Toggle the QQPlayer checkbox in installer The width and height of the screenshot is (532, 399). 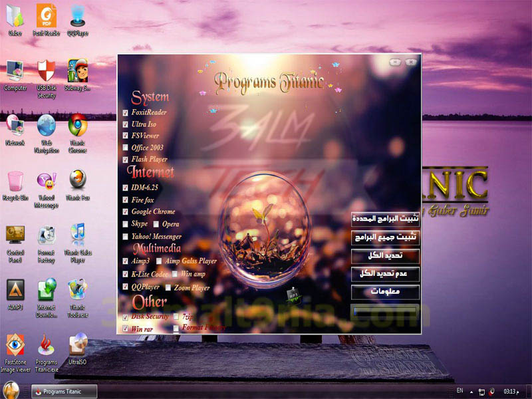click(x=125, y=287)
